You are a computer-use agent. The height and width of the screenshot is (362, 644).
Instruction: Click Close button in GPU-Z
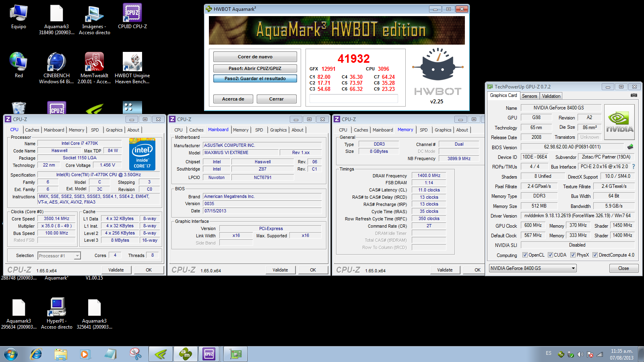(623, 268)
